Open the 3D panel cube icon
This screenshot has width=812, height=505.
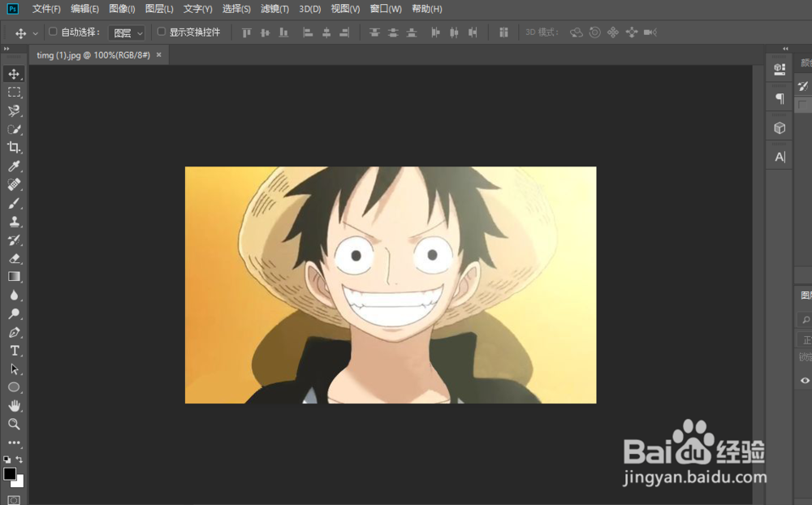780,128
